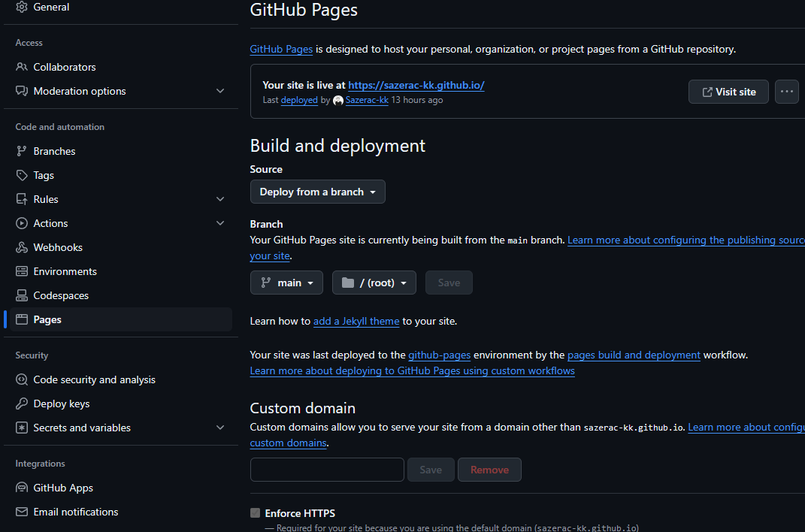This screenshot has height=532, width=805.
Task: Open Deploy keys settings
Action: point(121,404)
